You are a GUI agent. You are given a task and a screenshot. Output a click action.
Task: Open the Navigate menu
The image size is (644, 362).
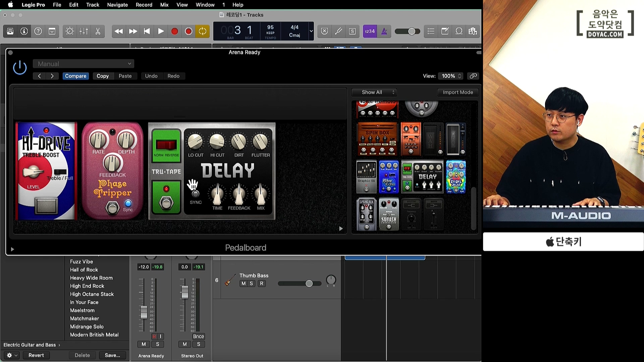point(117,5)
